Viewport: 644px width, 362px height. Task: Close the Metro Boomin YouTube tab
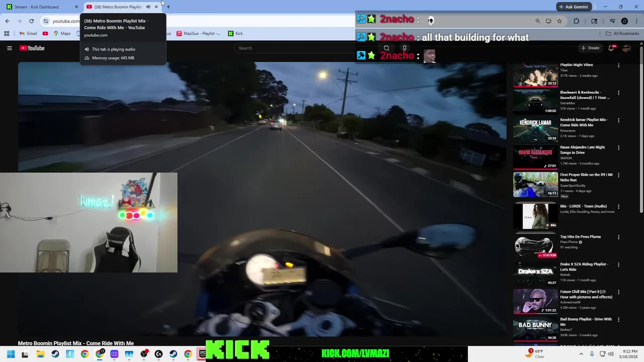tap(156, 7)
